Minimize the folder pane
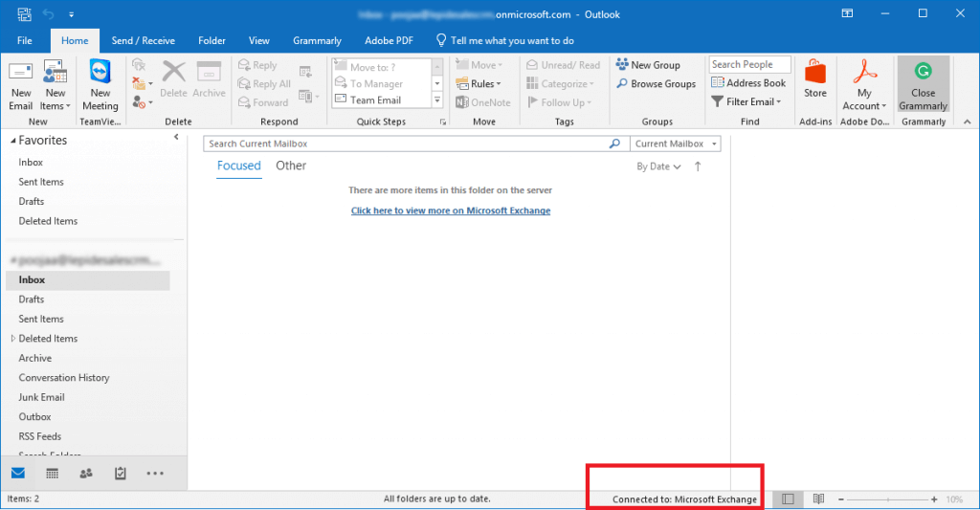Image resolution: width=980 pixels, height=510 pixels. (x=176, y=137)
